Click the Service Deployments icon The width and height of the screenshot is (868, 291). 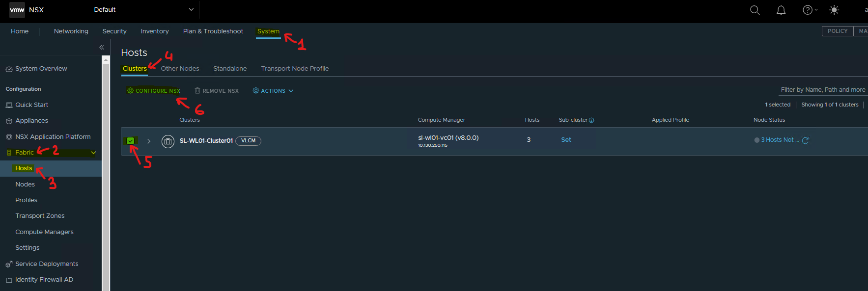(9, 264)
